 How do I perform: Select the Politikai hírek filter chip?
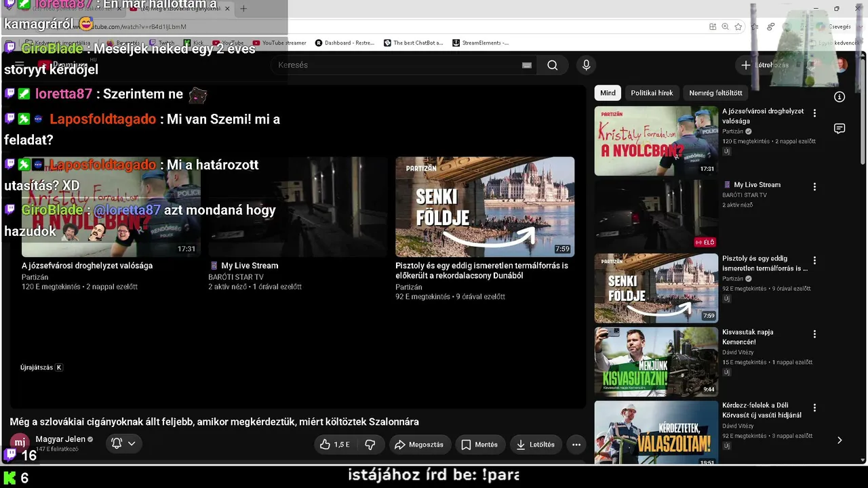point(652,93)
